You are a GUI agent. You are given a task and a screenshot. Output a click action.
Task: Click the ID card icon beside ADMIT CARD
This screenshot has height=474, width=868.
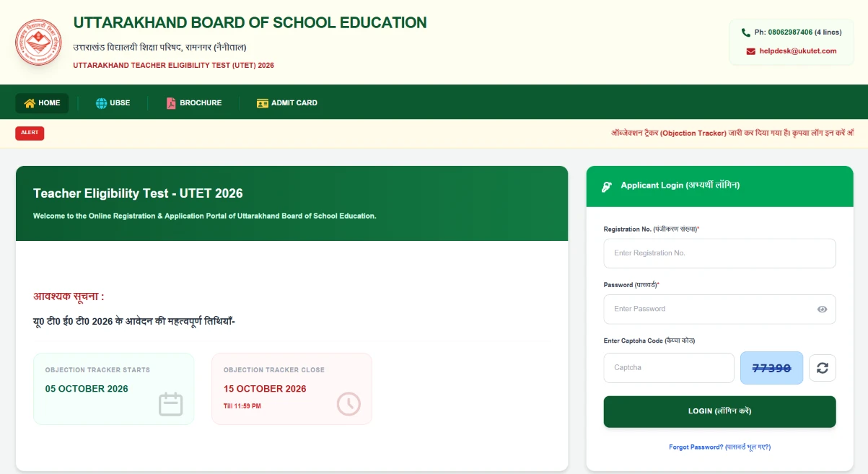[x=263, y=103]
